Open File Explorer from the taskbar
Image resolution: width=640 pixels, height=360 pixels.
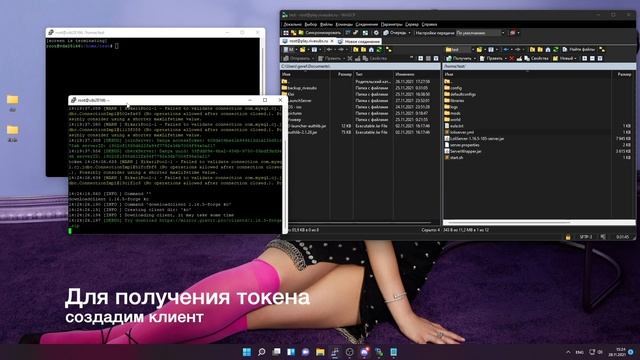point(320,352)
